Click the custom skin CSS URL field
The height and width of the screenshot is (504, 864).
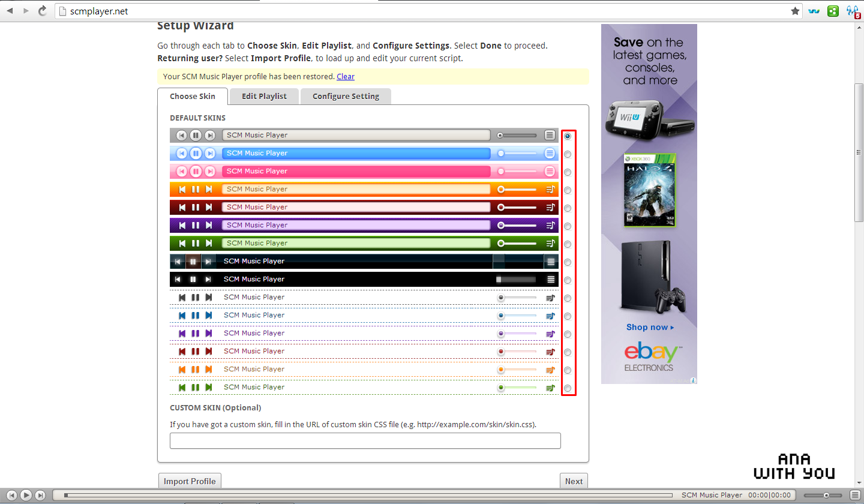365,440
